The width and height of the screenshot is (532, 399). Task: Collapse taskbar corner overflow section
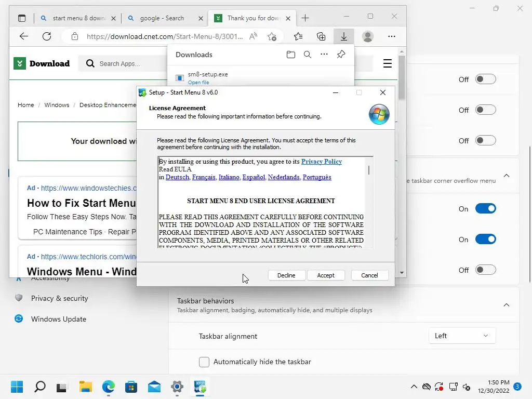pyautogui.click(x=506, y=176)
